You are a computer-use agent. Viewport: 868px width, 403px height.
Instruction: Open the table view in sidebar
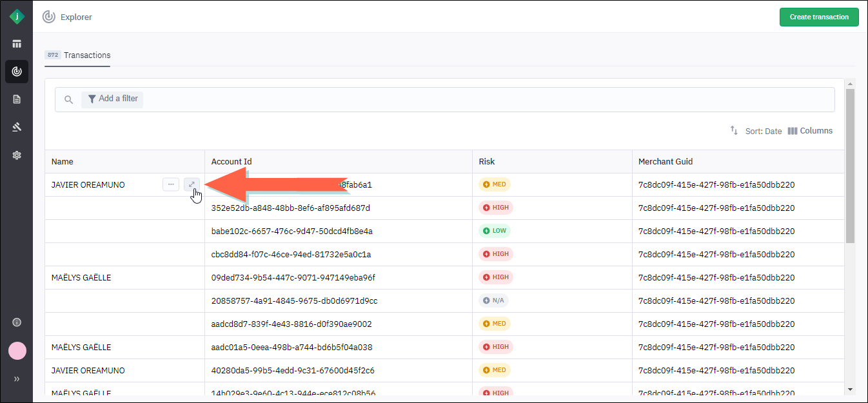[x=17, y=44]
